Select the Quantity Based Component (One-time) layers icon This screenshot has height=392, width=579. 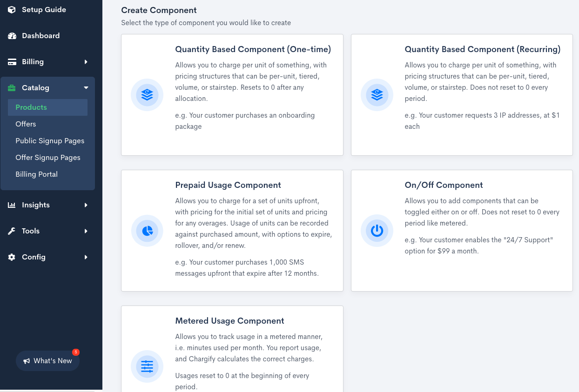click(147, 95)
